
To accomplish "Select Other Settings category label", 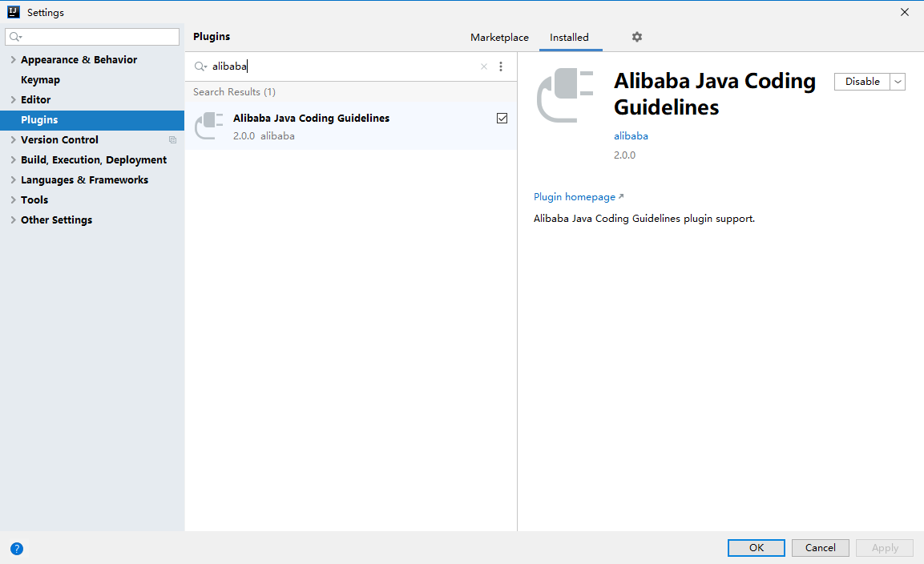I will click(57, 220).
